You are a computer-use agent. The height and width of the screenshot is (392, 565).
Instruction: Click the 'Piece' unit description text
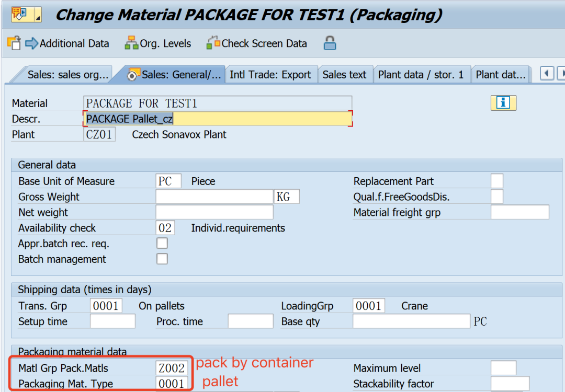point(203,181)
